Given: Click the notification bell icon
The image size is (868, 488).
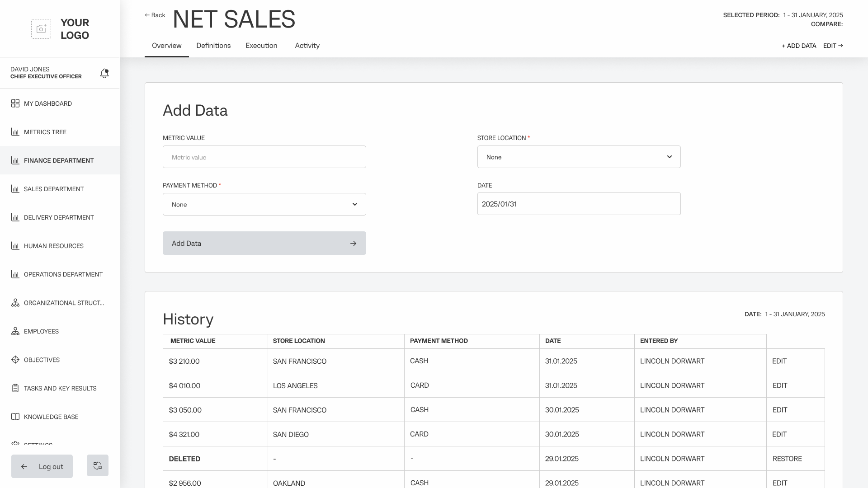Looking at the screenshot, I should pyautogui.click(x=104, y=73).
